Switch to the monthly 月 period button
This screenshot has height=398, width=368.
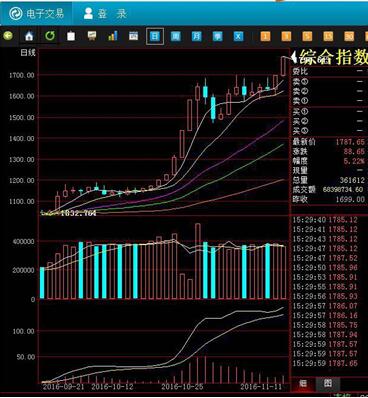pos(196,36)
